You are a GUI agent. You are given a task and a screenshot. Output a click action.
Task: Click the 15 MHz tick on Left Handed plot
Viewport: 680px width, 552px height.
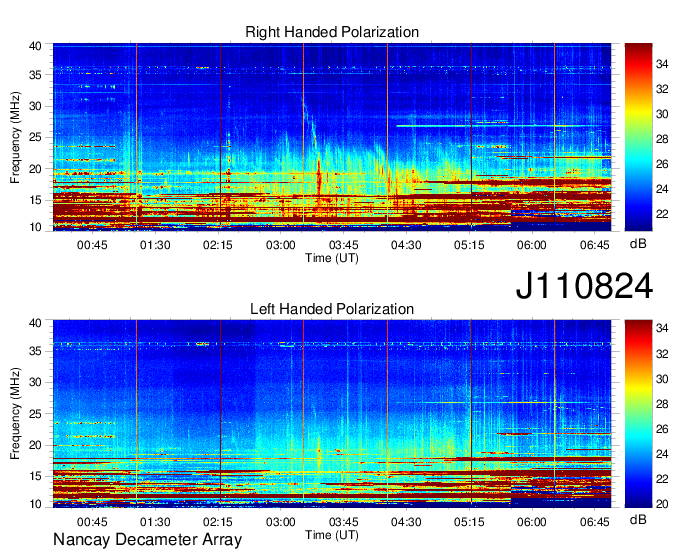click(35, 476)
